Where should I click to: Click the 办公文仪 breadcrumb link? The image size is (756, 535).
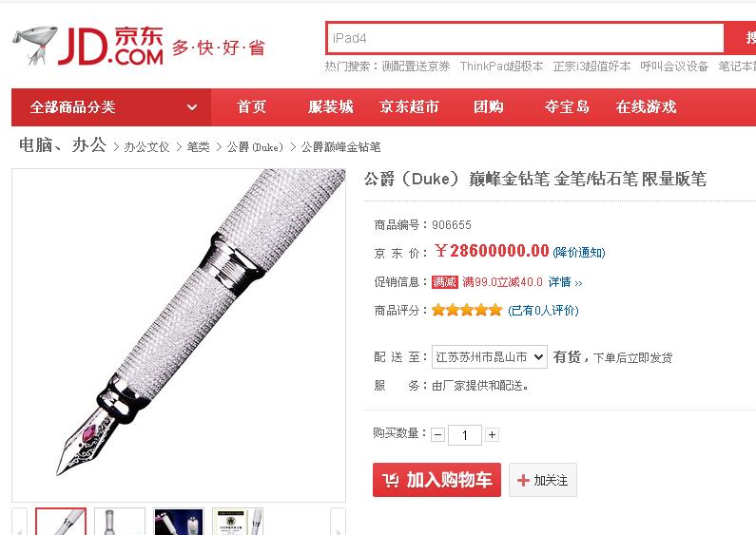[146, 147]
